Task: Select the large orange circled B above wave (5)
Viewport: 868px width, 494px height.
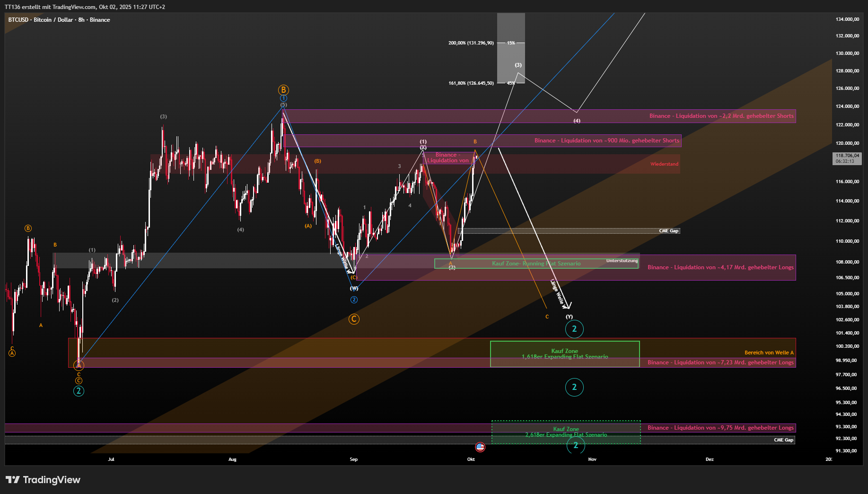Action: (x=283, y=90)
